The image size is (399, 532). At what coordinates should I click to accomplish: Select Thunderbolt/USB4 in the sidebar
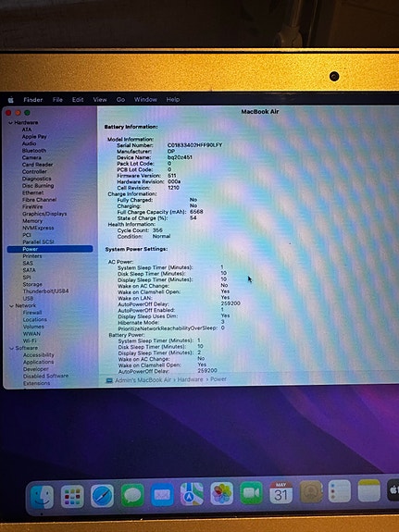46,291
